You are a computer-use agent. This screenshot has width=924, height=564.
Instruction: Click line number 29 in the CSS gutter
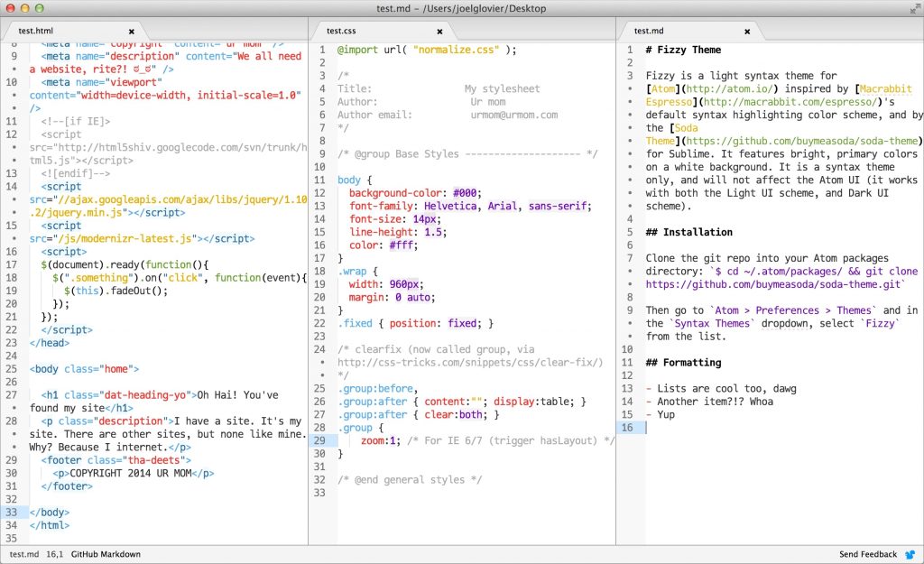click(319, 440)
